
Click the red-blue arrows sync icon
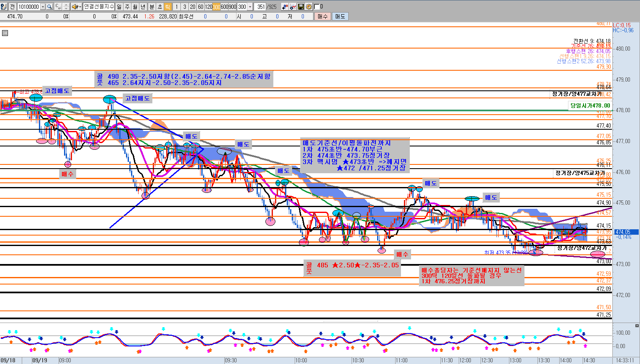[285, 7]
